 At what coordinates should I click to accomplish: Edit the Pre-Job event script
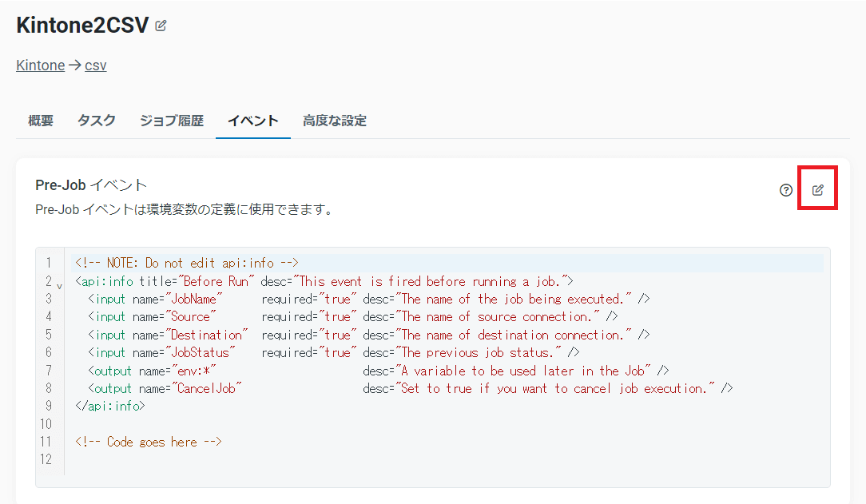(x=817, y=190)
